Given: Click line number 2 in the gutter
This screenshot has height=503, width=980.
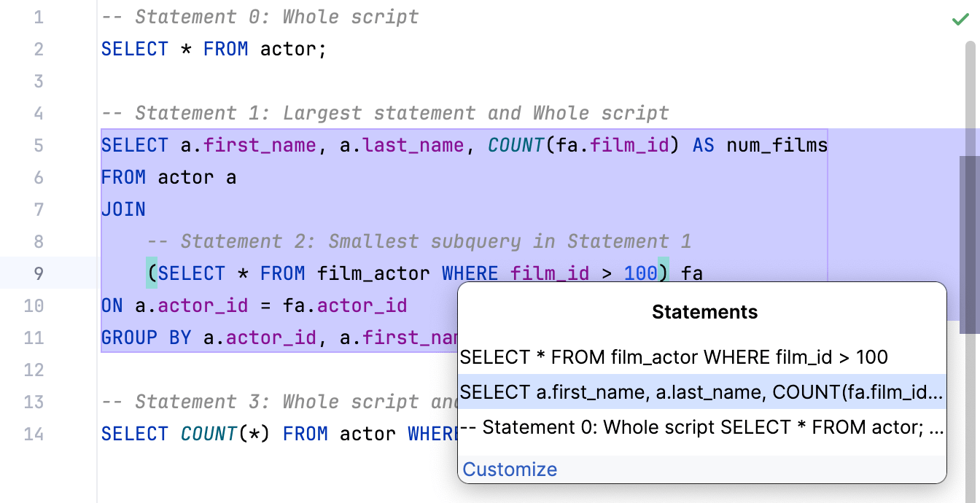Looking at the screenshot, I should click(x=38, y=49).
